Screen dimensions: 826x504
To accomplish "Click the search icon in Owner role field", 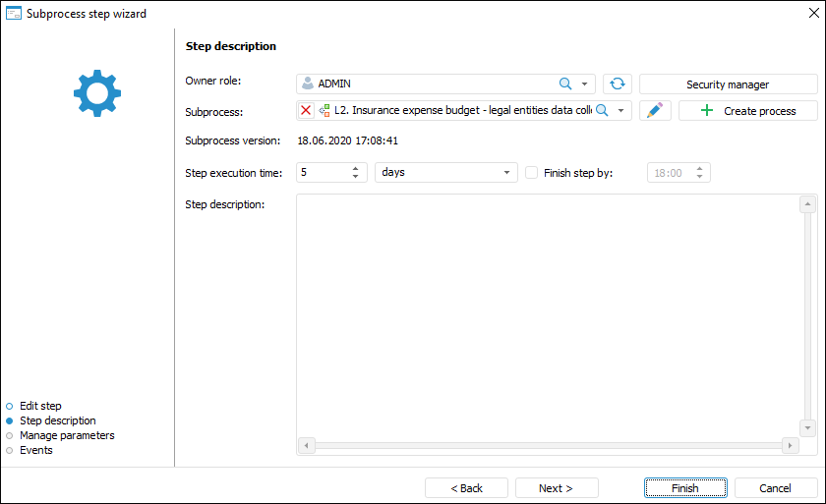I will (565, 84).
